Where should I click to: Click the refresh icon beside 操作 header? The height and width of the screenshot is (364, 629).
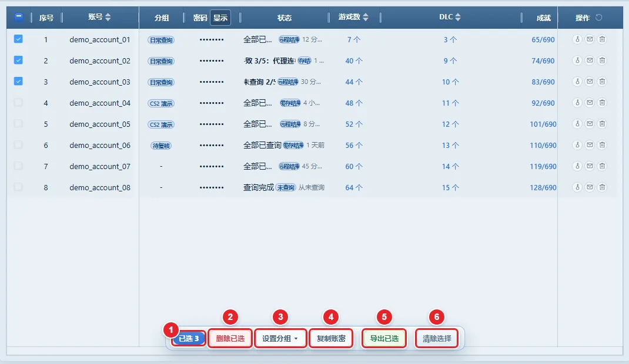(599, 17)
